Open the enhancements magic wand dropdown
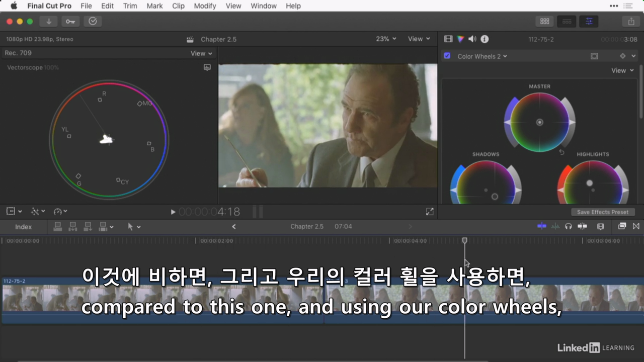Image resolution: width=644 pixels, height=362 pixels. (x=38, y=212)
